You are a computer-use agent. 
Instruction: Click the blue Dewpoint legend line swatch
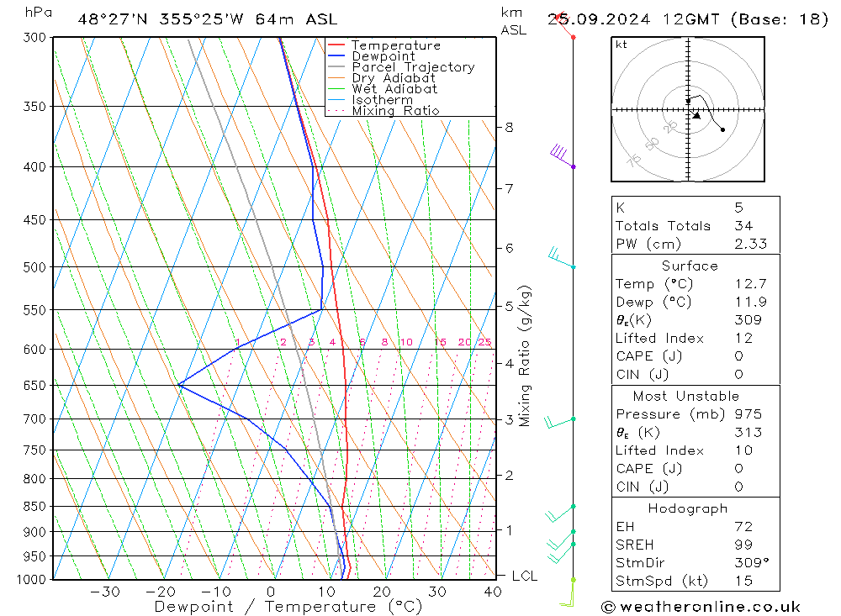point(336,55)
